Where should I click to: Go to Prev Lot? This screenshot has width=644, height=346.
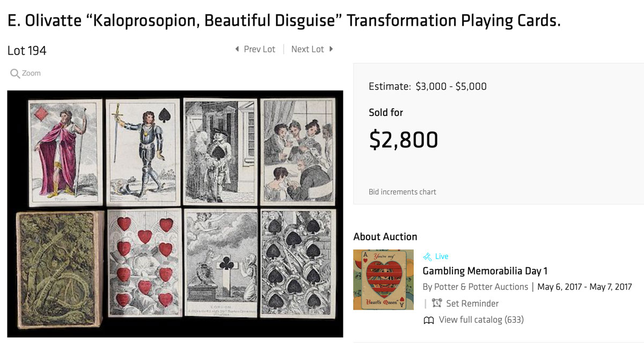click(259, 49)
